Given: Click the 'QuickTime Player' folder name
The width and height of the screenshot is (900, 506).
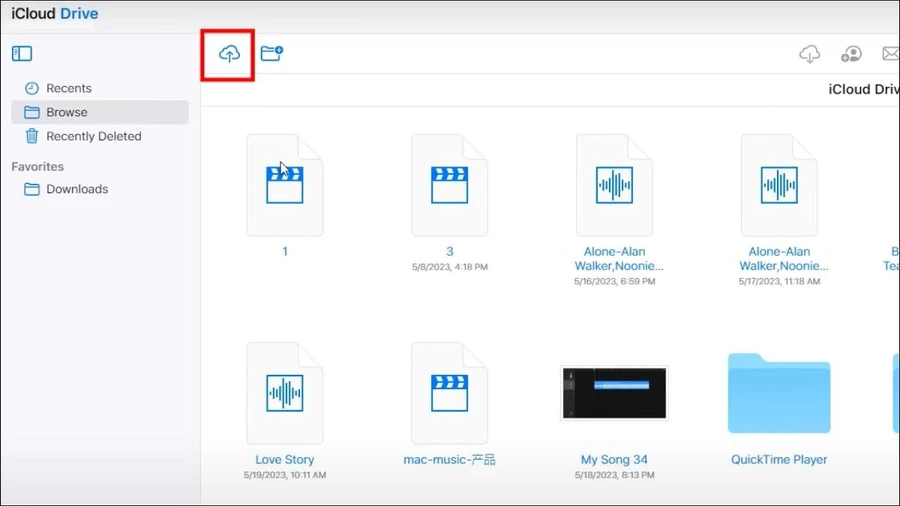Looking at the screenshot, I should (x=779, y=460).
